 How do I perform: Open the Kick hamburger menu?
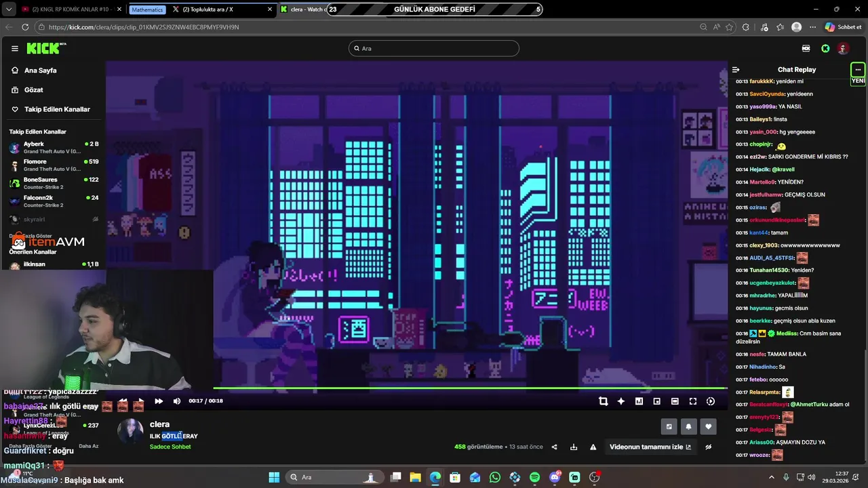point(14,48)
